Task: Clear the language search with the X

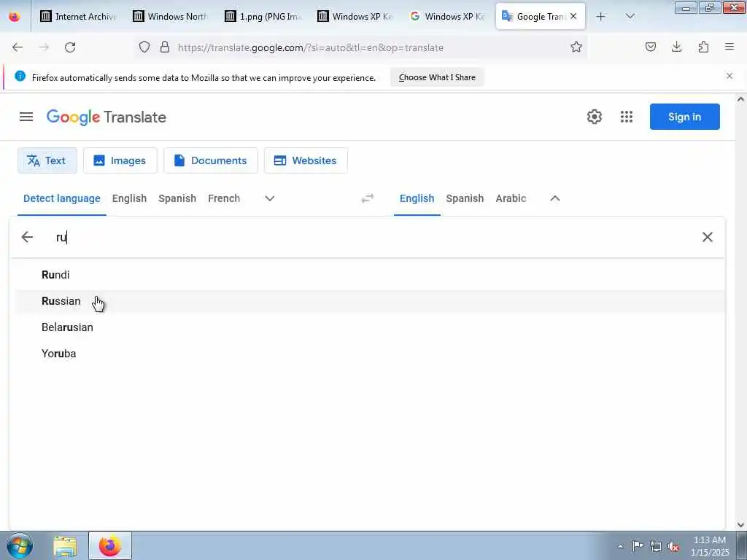Action: pos(708,237)
